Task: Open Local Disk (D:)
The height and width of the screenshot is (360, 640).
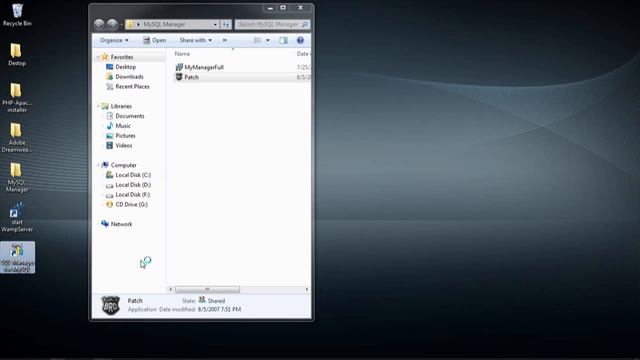Action: pos(133,184)
